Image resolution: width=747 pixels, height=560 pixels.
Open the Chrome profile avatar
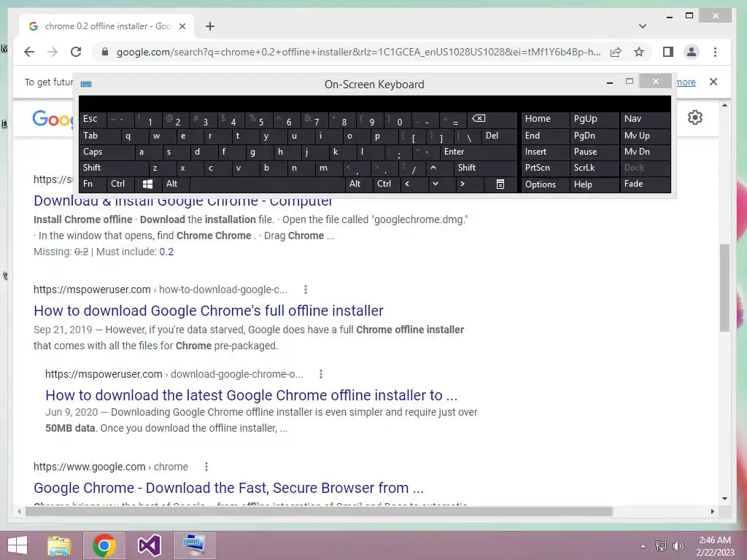692,52
